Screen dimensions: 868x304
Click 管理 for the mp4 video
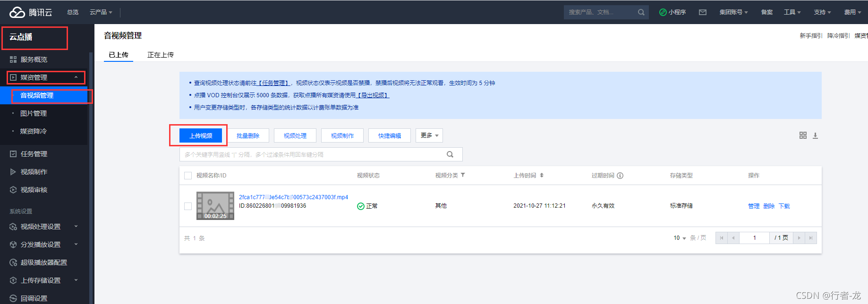click(x=754, y=206)
